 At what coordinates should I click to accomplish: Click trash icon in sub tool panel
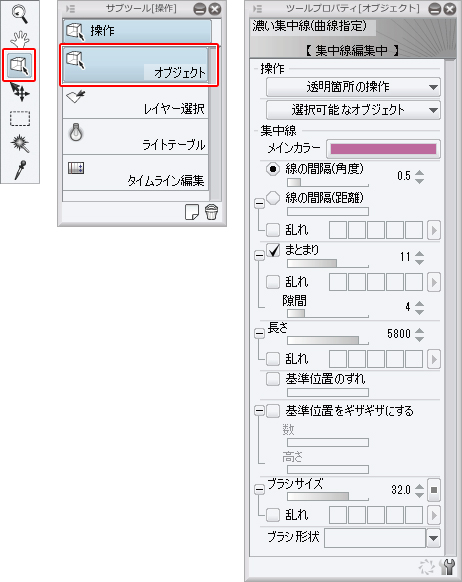click(x=212, y=212)
